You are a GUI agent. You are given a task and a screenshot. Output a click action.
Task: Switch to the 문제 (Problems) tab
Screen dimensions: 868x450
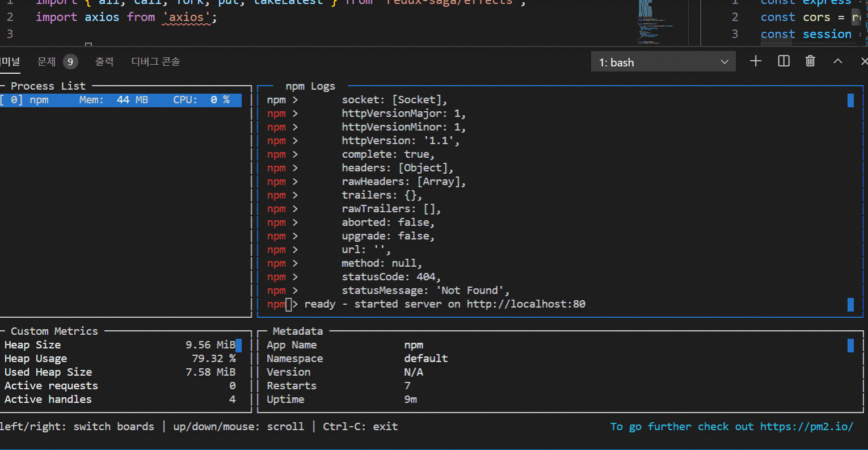coord(47,62)
